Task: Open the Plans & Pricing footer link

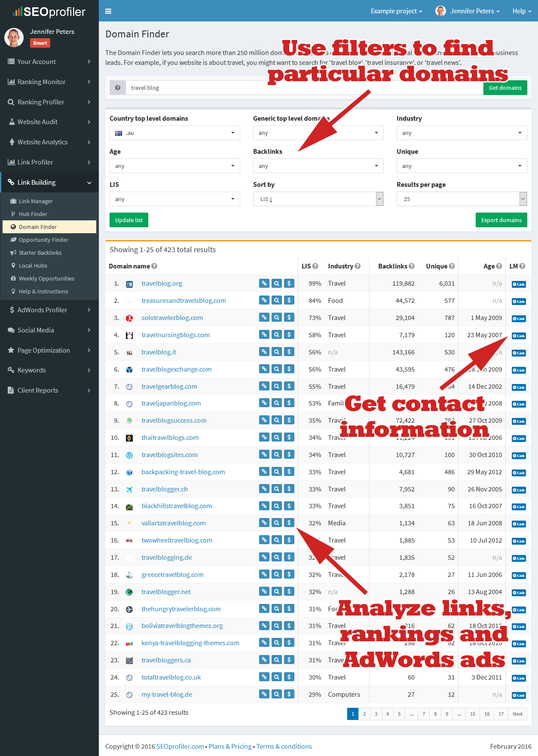Action: click(230, 746)
